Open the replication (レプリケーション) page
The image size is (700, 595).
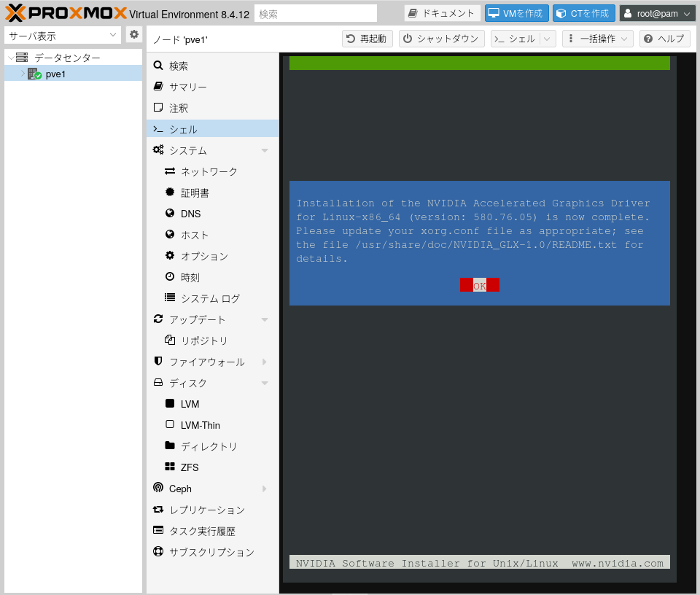click(206, 510)
